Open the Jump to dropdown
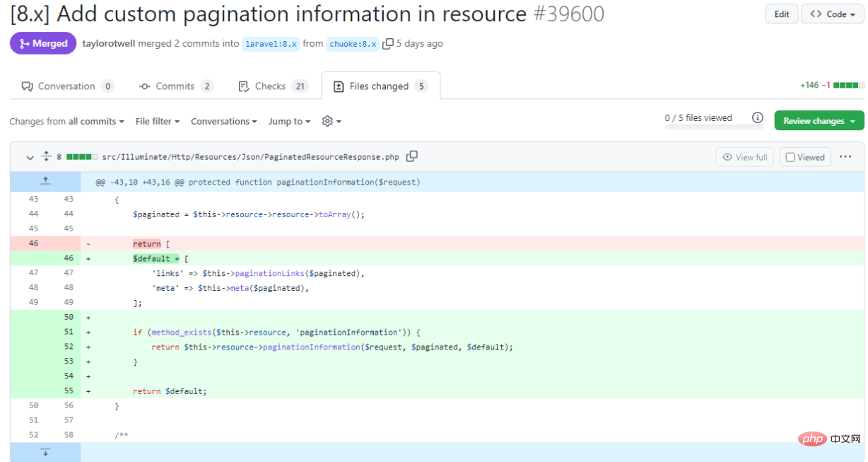This screenshot has height=462, width=868. pyautogui.click(x=289, y=122)
